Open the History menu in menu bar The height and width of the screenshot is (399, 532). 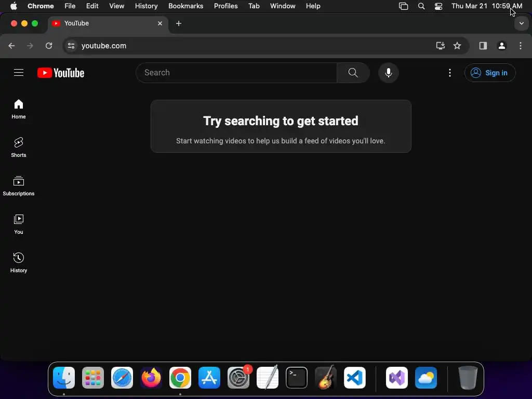146,6
